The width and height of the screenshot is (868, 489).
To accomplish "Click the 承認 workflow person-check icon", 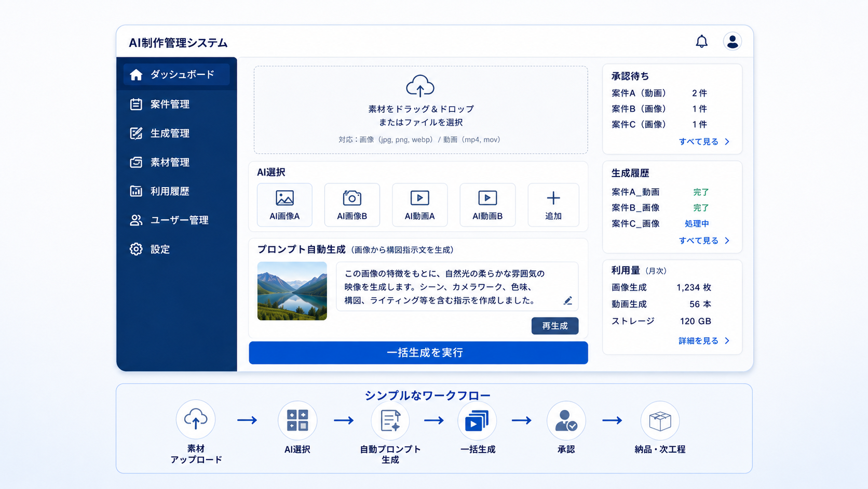I will click(x=566, y=420).
